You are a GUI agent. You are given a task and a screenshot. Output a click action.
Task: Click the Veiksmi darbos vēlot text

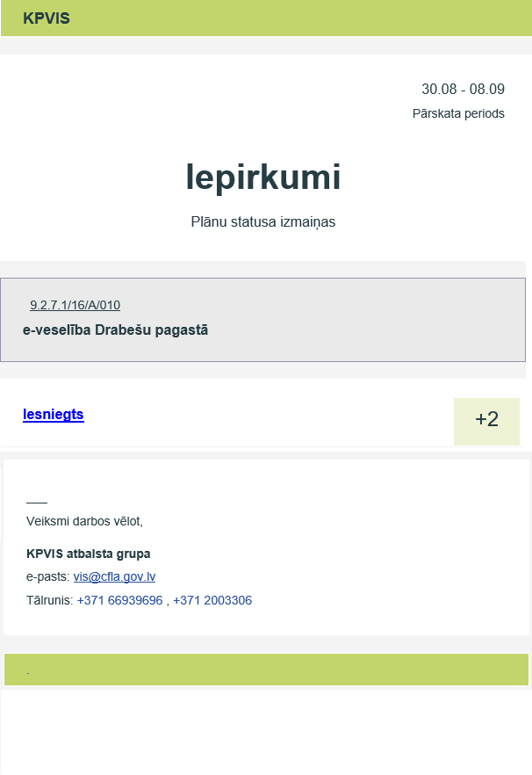(84, 521)
